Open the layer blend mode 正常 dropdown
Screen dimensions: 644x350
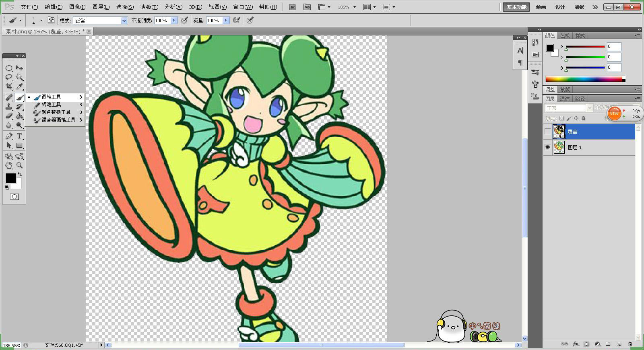pos(569,108)
